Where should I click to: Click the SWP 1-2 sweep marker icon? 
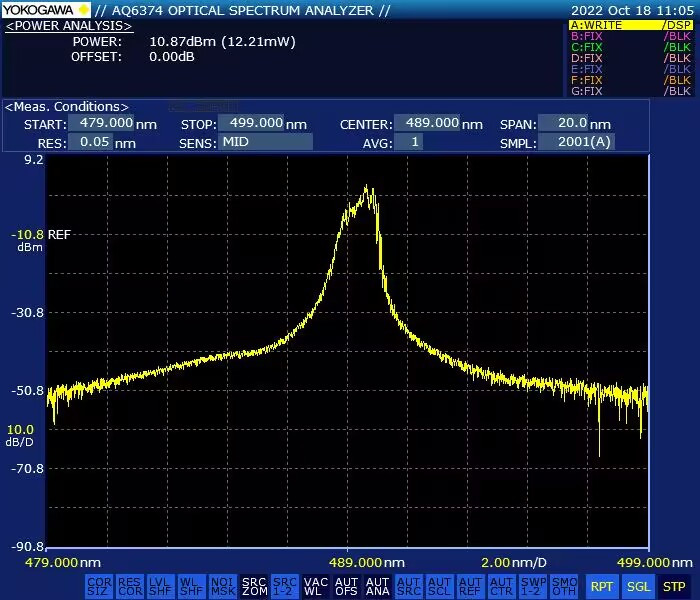(x=532, y=586)
